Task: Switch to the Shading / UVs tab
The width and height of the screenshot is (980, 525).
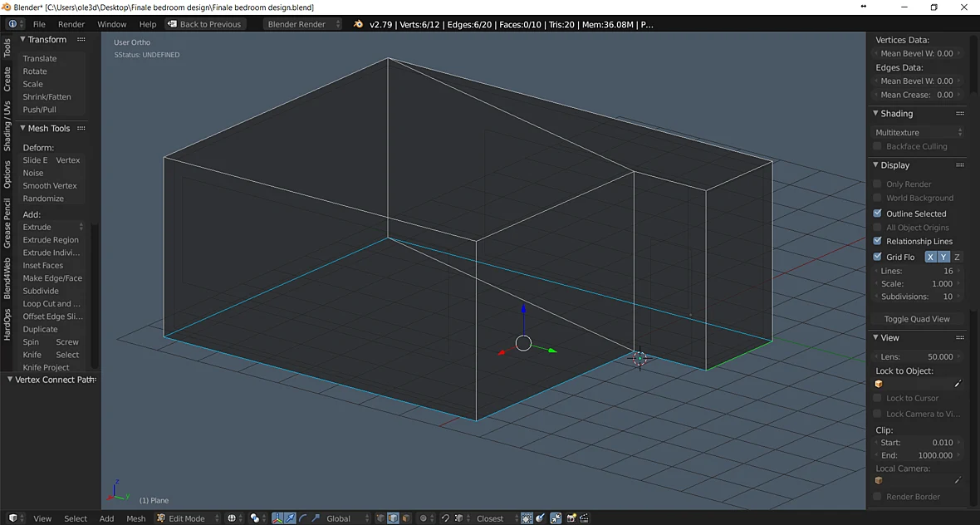Action: pyautogui.click(x=7, y=125)
